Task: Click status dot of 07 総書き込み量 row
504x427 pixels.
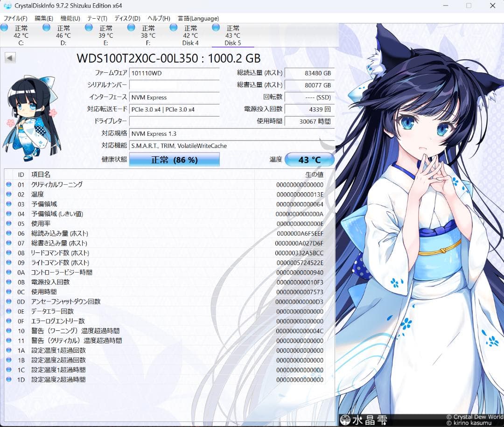Action: (x=9, y=243)
